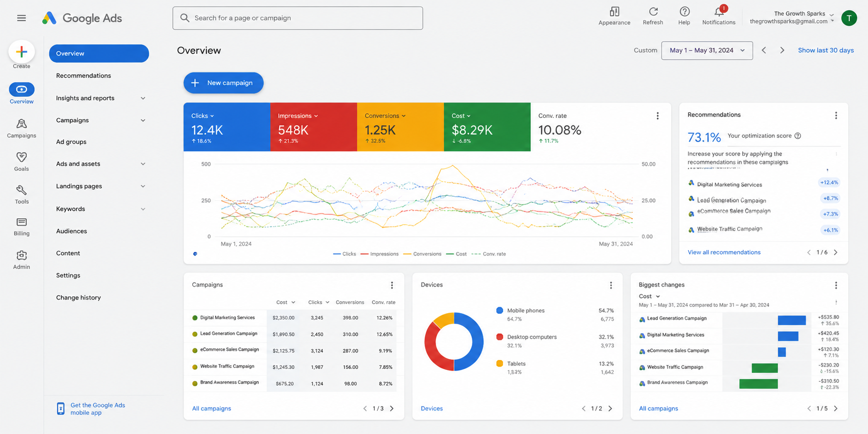The width and height of the screenshot is (868, 434).
Task: Go to next Biggest changes page
Action: 836,409
